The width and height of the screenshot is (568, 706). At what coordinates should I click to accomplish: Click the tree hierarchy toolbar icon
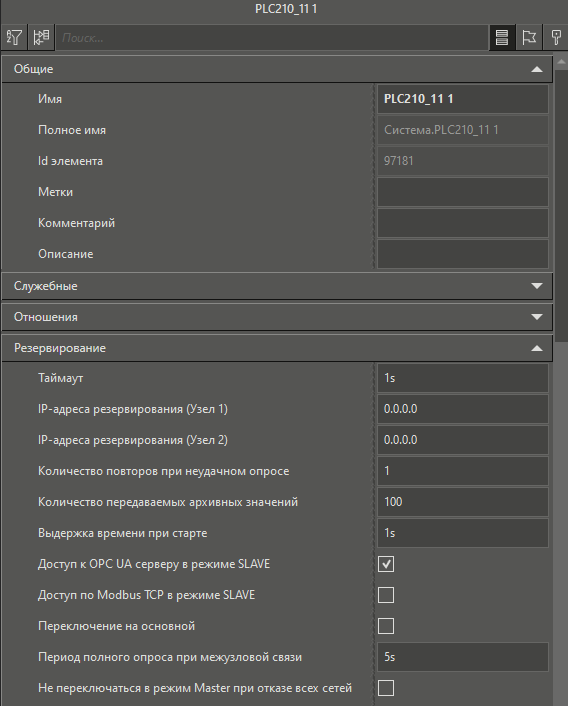41,37
